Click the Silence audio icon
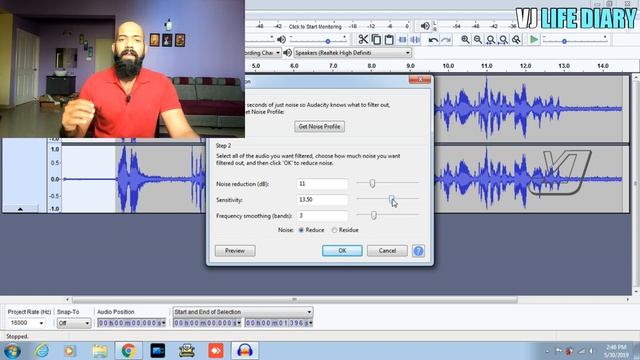 (415, 40)
